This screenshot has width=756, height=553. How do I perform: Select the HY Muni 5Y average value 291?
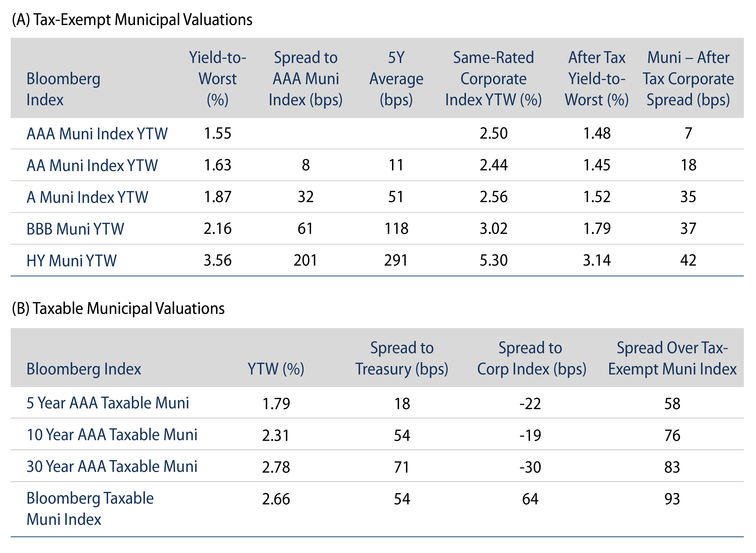pyautogui.click(x=396, y=260)
